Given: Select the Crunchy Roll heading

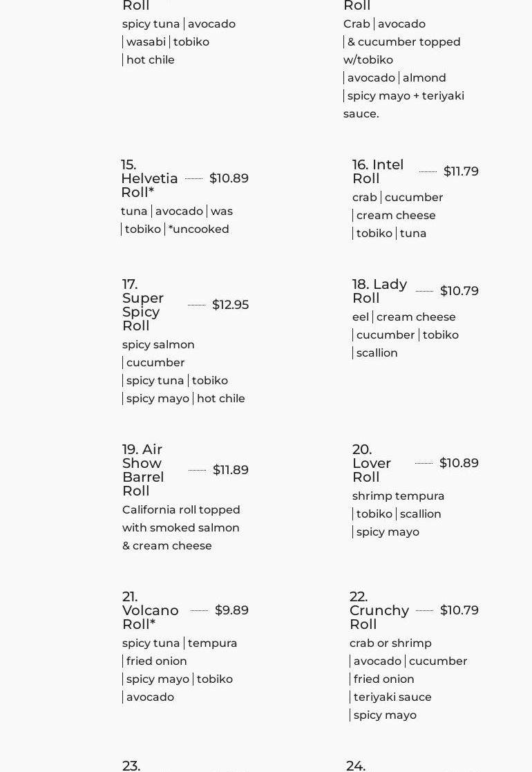Looking at the screenshot, I should pyautogui.click(x=379, y=610).
